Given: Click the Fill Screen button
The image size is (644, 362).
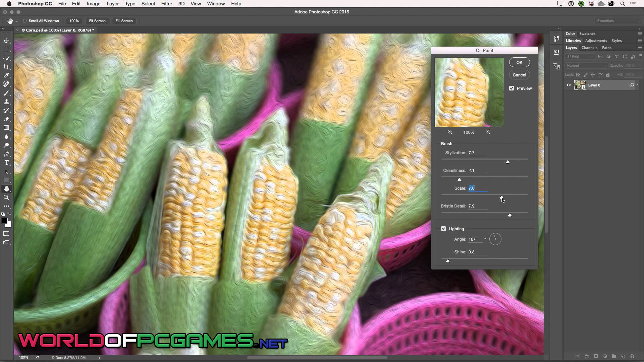Looking at the screenshot, I should 124,21.
